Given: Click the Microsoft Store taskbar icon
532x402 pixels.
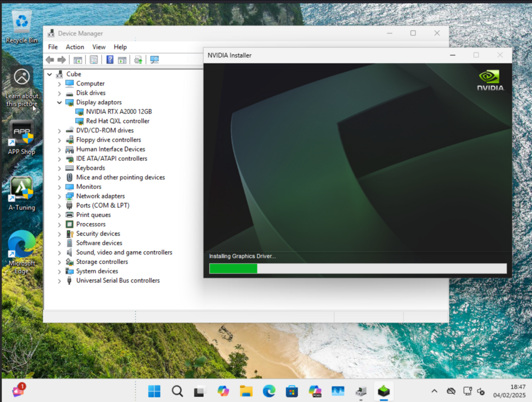Looking at the screenshot, I should 292,391.
